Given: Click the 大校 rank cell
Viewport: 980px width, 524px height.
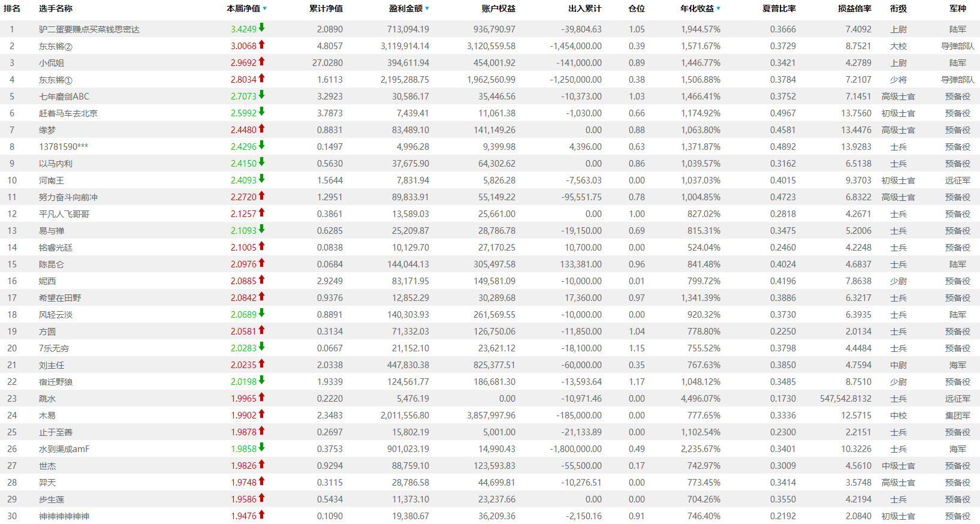Looking at the screenshot, I should (898, 46).
